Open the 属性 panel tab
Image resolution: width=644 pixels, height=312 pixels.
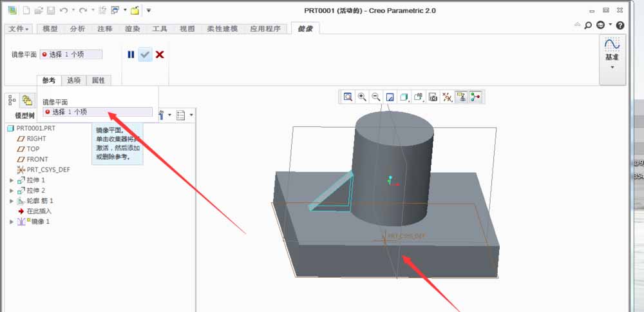click(x=99, y=81)
